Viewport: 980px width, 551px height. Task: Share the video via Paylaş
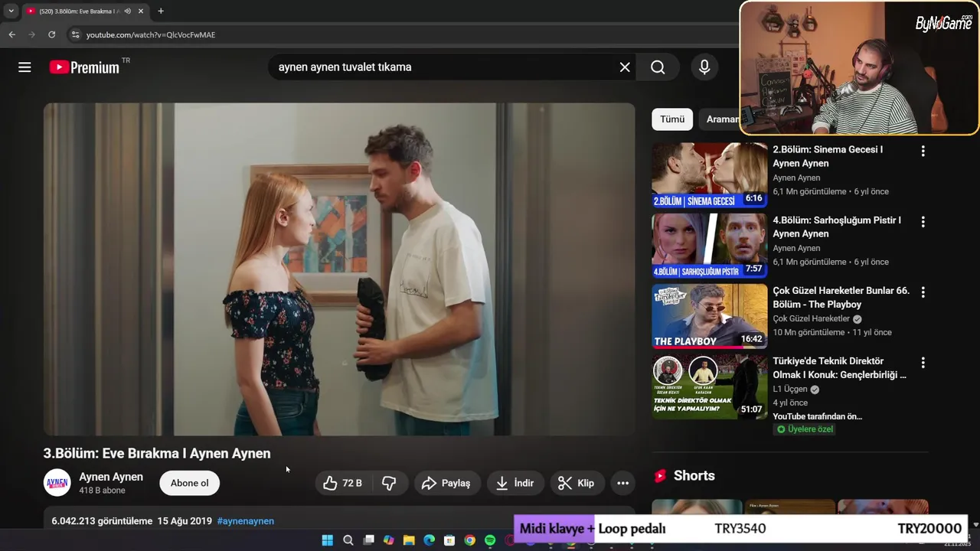pyautogui.click(x=447, y=483)
